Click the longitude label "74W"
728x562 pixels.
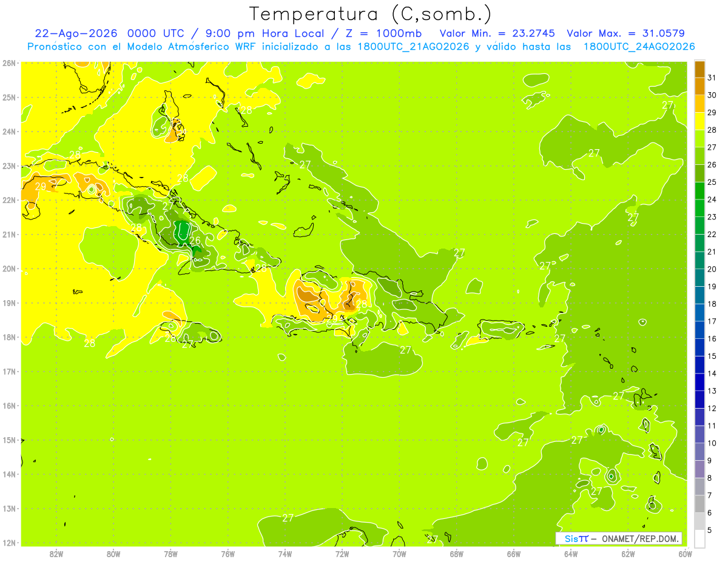[285, 553]
